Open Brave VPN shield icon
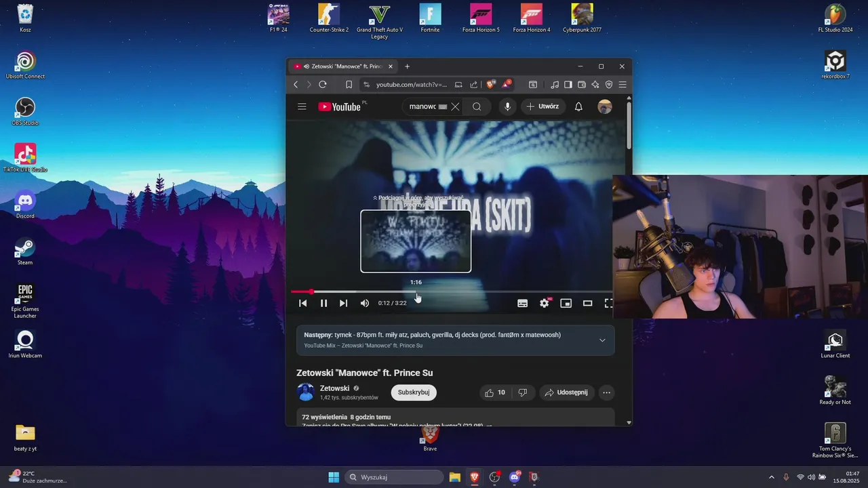 click(609, 85)
